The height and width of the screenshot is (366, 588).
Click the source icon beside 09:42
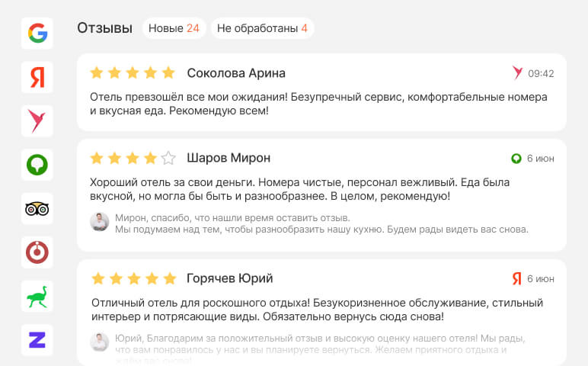517,73
